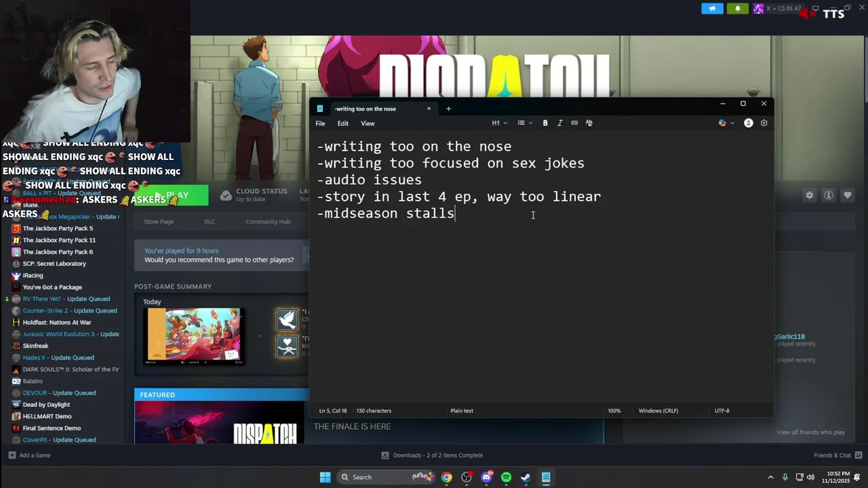Add a new Notepad tab
This screenshot has height=488, width=868.
[x=448, y=108]
